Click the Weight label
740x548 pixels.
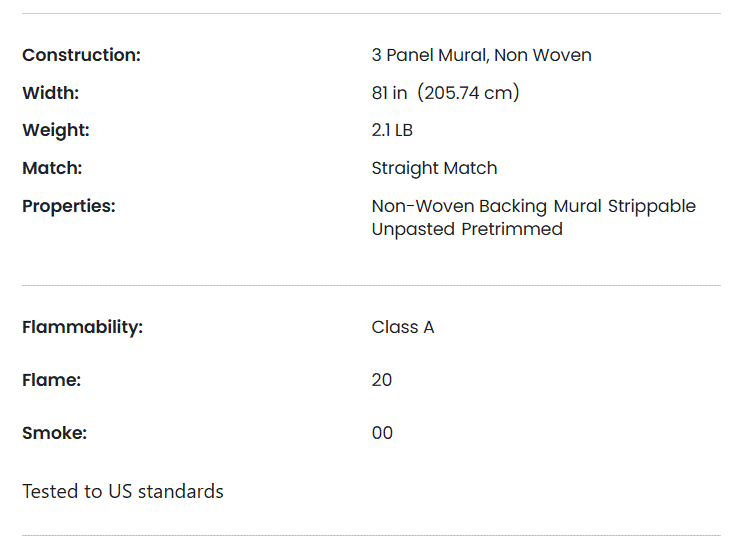pos(56,130)
